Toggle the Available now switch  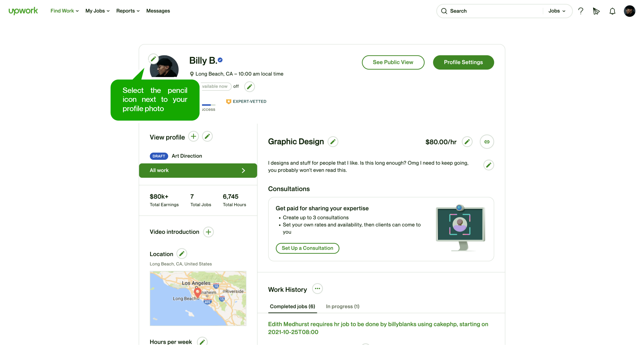coord(216,86)
